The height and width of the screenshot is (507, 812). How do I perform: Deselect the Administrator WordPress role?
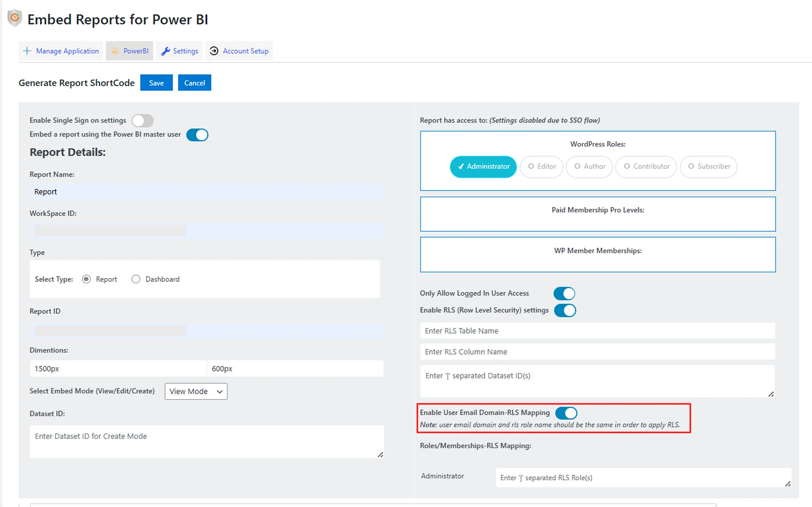(483, 166)
